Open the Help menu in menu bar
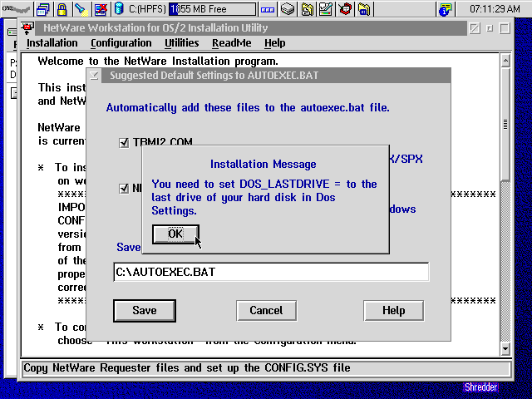532x399 pixels. coord(275,43)
